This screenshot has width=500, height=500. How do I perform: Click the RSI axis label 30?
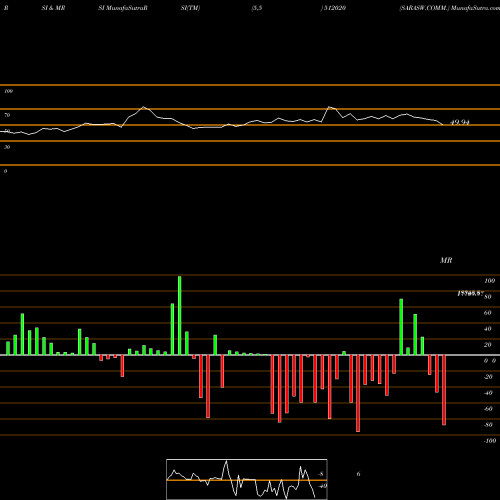[7, 147]
